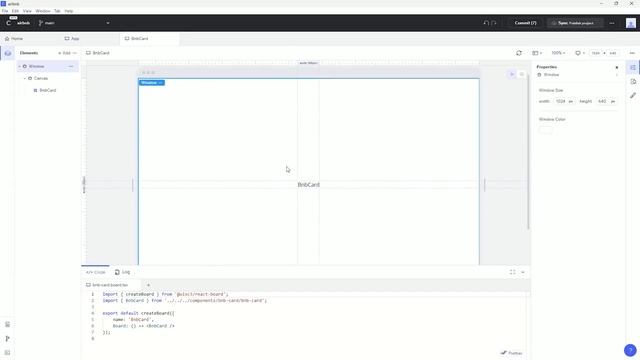640x360 pixels.
Task: Collapse the Window tree node
Action: coord(20,67)
